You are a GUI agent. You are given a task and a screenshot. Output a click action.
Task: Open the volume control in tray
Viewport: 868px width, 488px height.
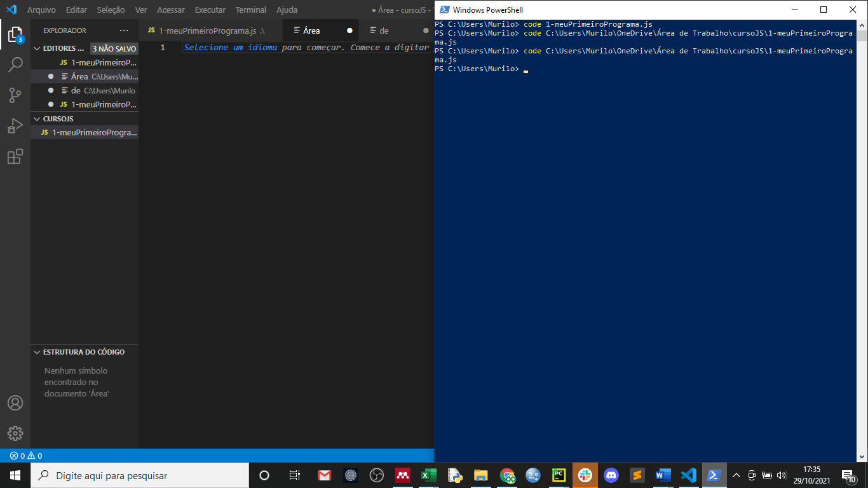(781, 475)
